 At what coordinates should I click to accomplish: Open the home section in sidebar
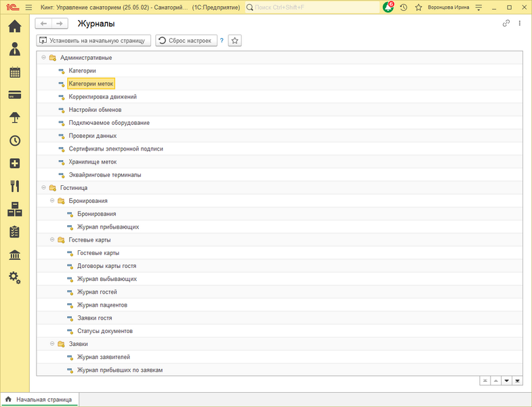pyautogui.click(x=15, y=26)
